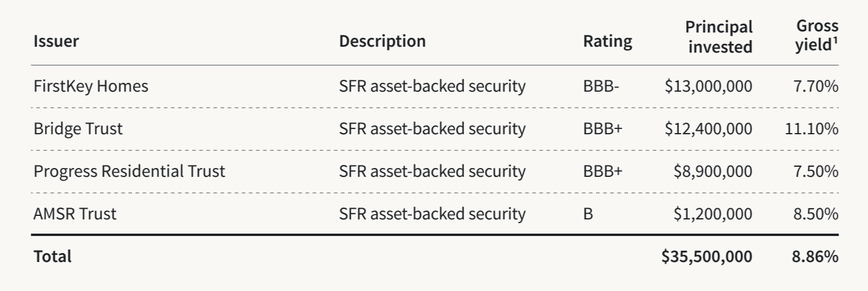Click the $8,900,000 principal value

[713, 172]
